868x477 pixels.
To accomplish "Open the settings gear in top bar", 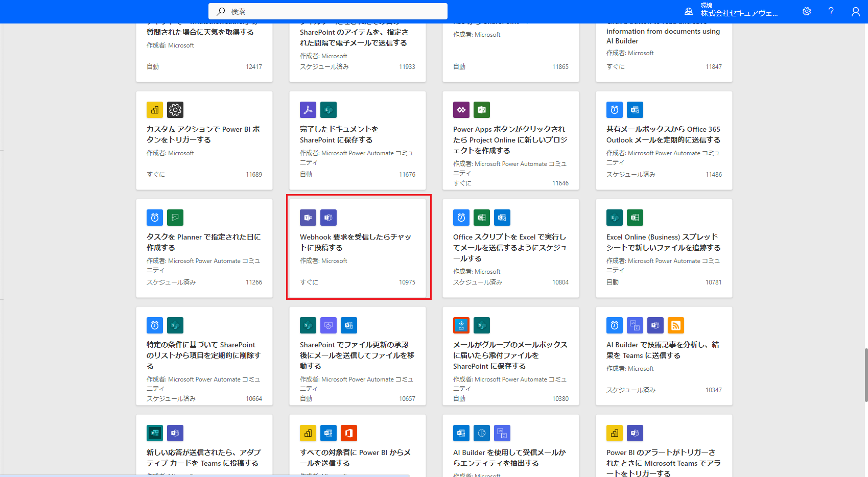I will point(807,11).
